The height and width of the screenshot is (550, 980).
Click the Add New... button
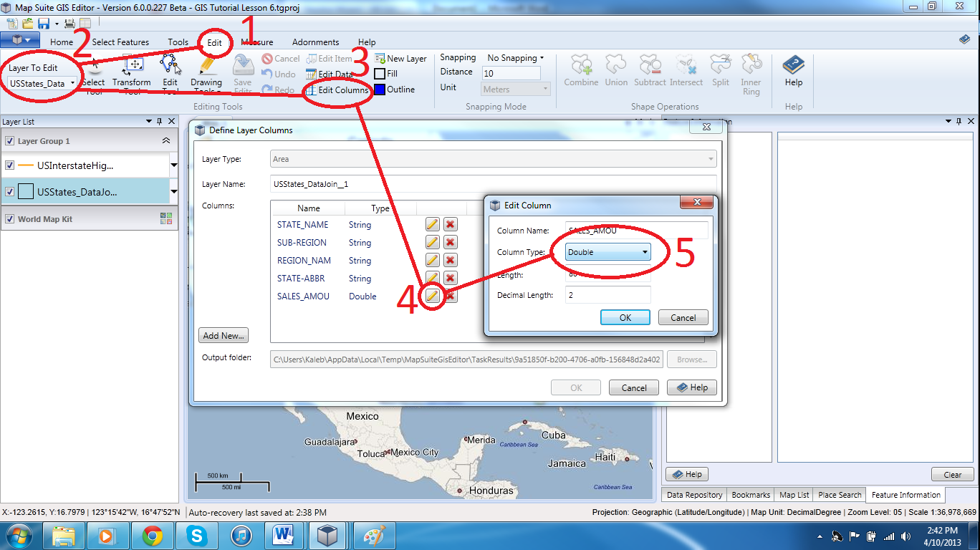click(x=224, y=335)
